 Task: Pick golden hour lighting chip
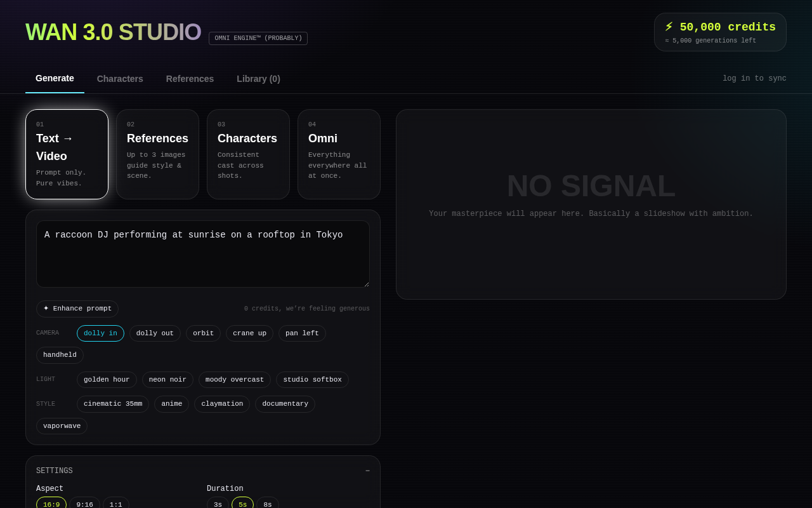107,380
